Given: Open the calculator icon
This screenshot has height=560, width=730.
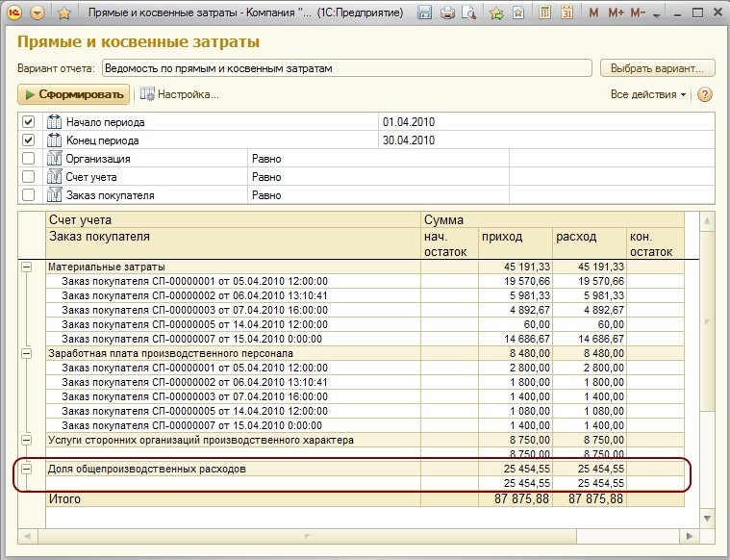Looking at the screenshot, I should [545, 13].
